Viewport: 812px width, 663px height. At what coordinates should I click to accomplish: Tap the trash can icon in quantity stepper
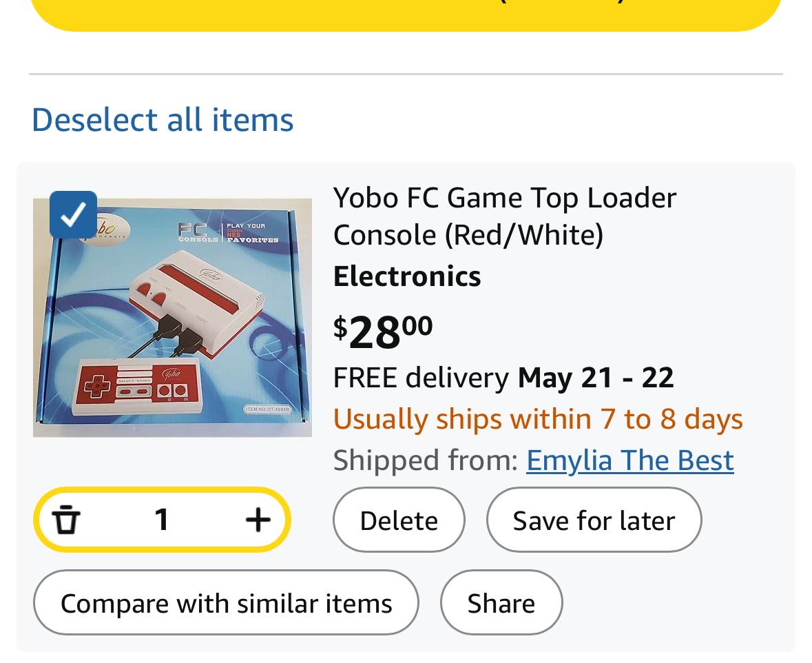click(x=65, y=520)
